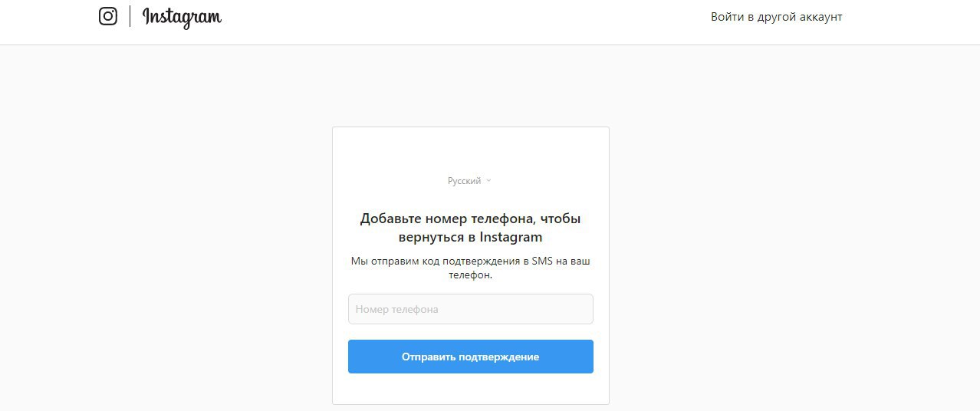The height and width of the screenshot is (411, 980).
Task: Click the blank area above the language selector
Action: pyautogui.click(x=471, y=150)
